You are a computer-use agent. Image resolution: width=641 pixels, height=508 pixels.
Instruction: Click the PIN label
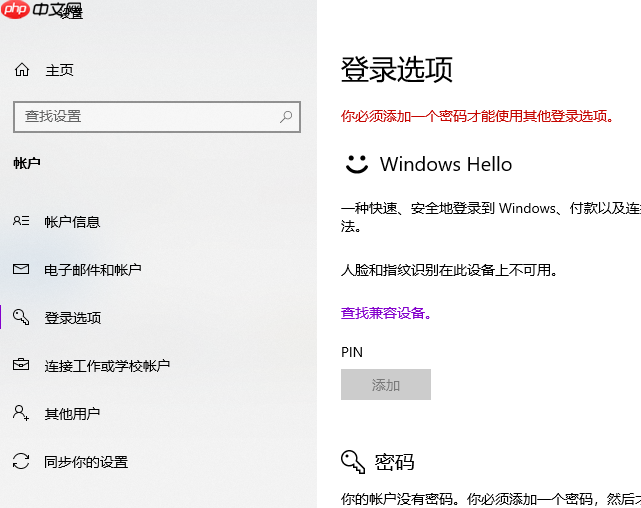(352, 352)
